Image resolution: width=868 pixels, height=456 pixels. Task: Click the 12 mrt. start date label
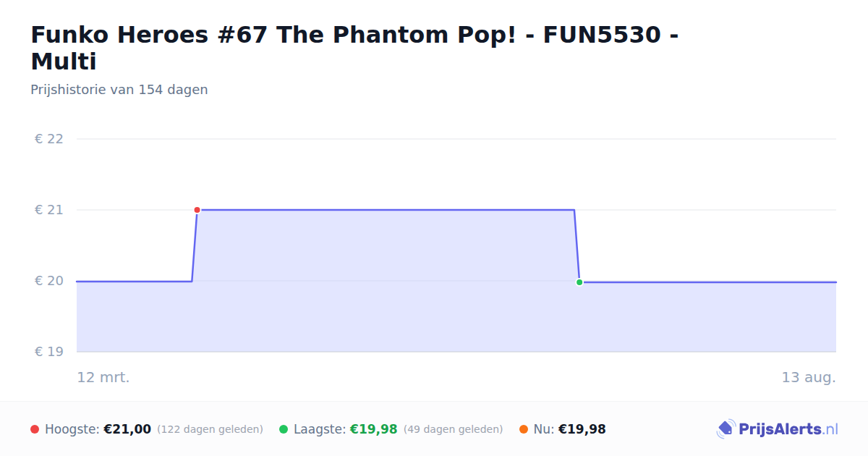103,377
